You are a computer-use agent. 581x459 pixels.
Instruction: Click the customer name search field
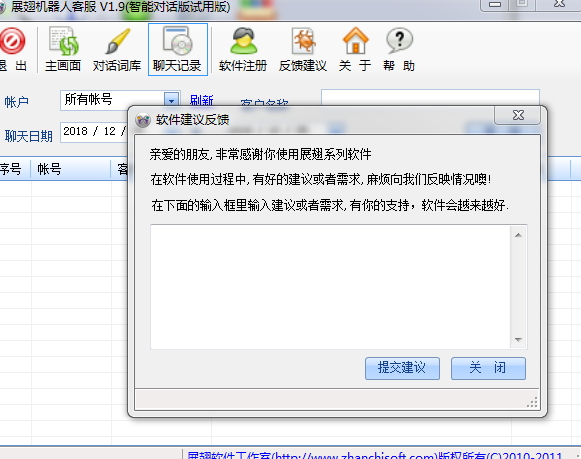[430, 98]
